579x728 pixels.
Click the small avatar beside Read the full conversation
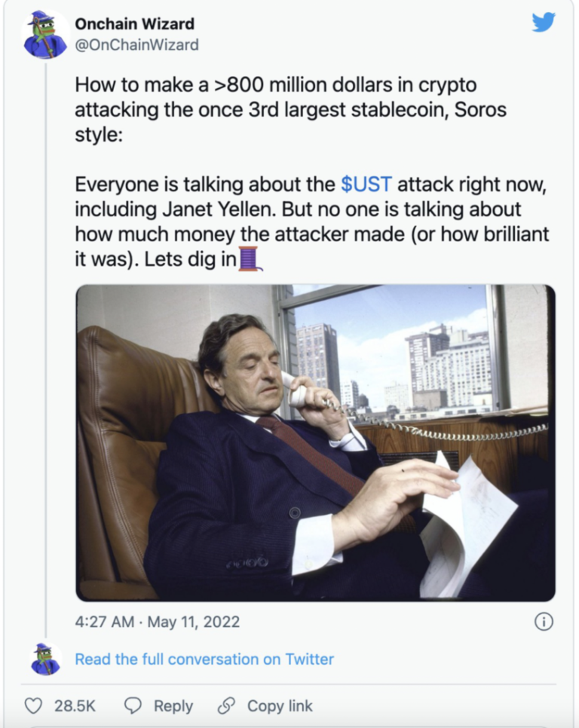(45, 659)
